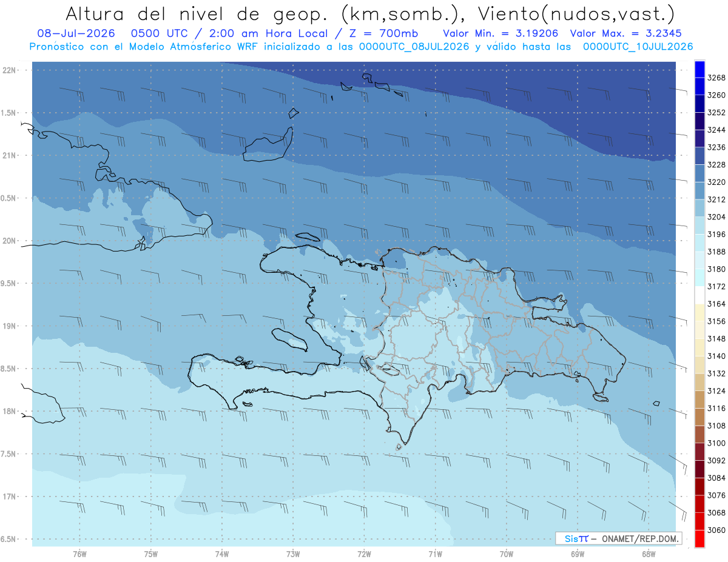
Task: Click the date '08-Jul-2026' in the header
Action: (x=76, y=33)
